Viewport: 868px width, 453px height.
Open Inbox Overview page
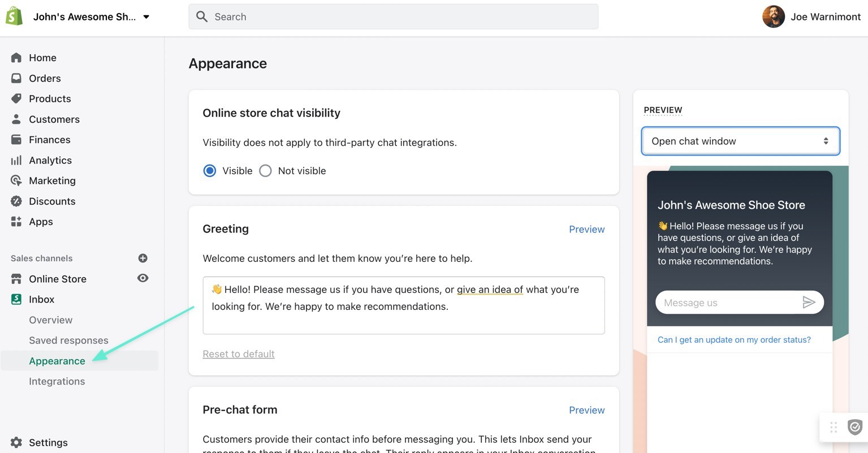tap(51, 320)
